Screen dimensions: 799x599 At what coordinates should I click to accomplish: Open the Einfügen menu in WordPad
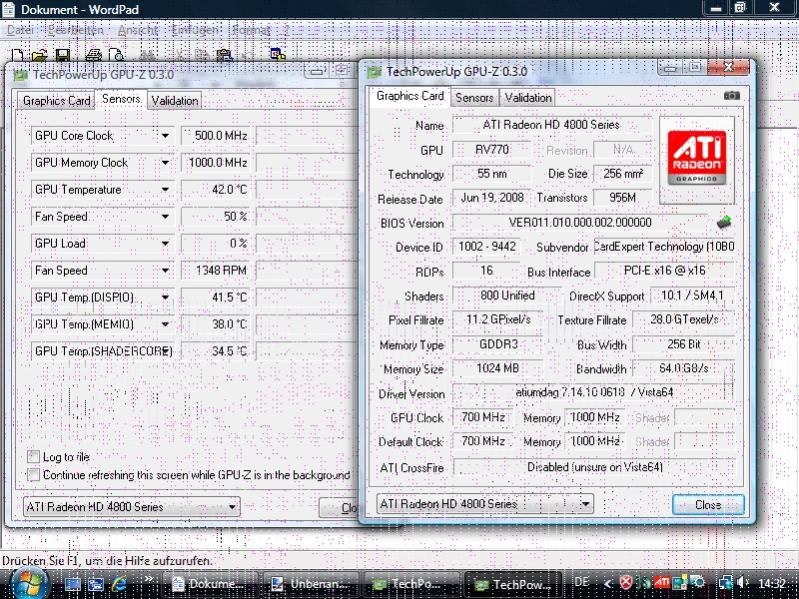[x=195, y=31]
